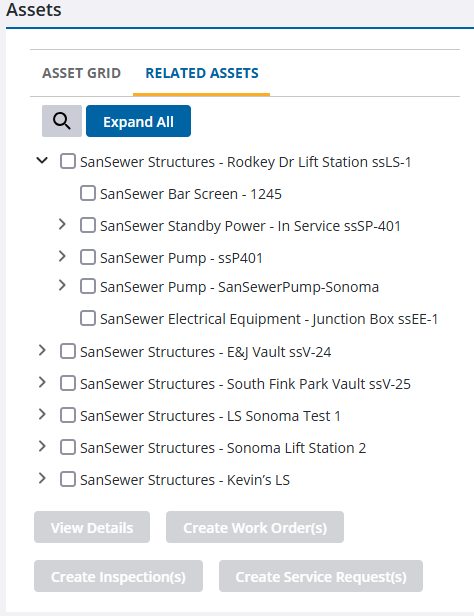Image resolution: width=474 pixels, height=616 pixels.
Task: Expand SanSewer Standby Power ssSP-401
Action: [62, 224]
